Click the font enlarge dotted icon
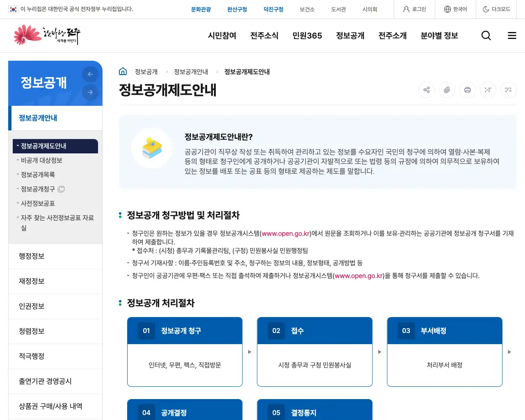Viewport: 525px width, 420px height. 488,90
